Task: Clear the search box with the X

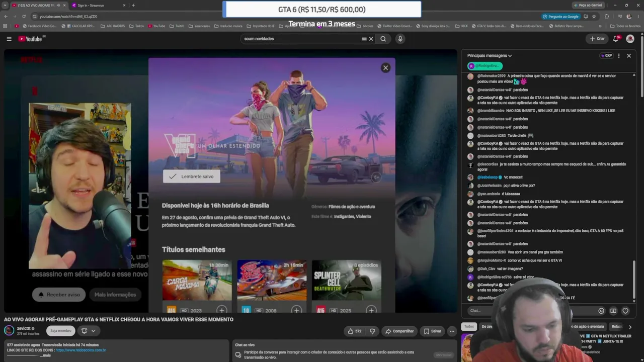Action: (371, 39)
